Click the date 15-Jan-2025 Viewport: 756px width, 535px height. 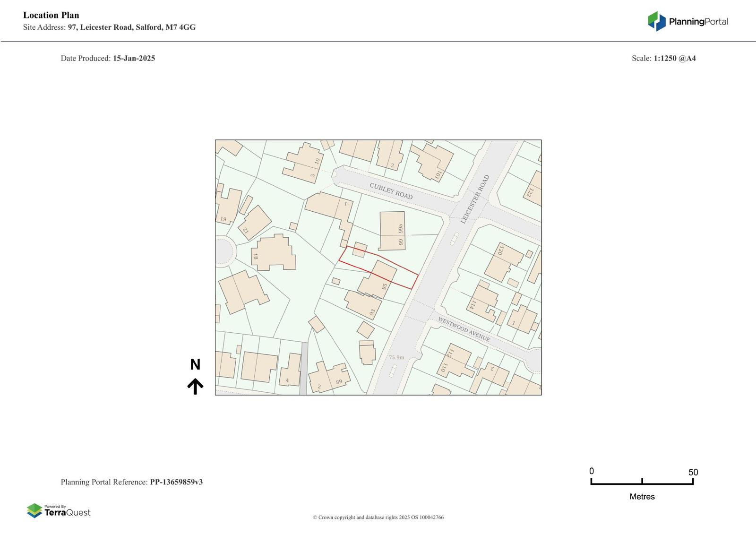point(134,58)
